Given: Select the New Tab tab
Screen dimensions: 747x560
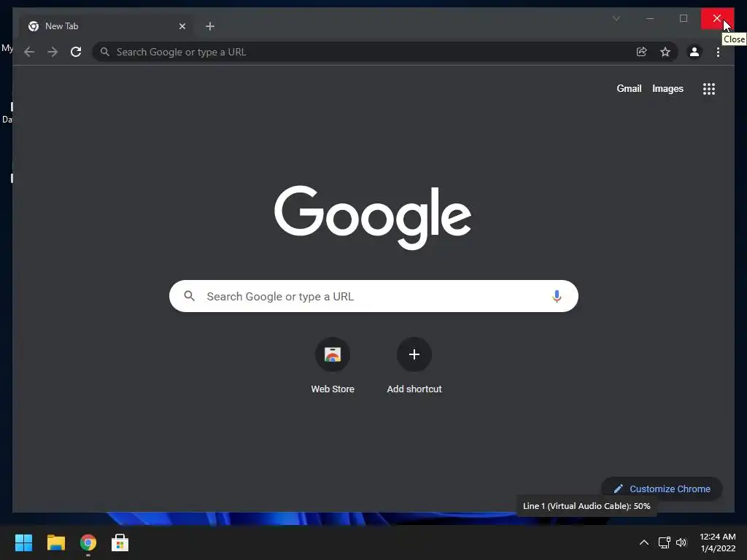Looking at the screenshot, I should pos(107,26).
